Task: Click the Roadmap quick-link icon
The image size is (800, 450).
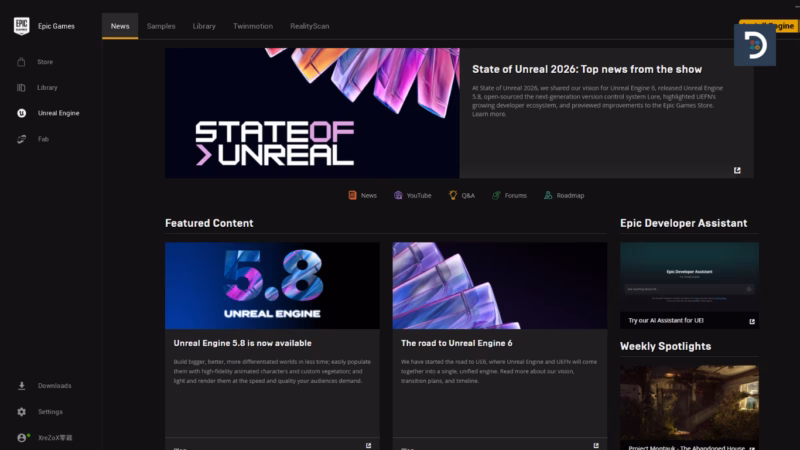Action: click(548, 195)
